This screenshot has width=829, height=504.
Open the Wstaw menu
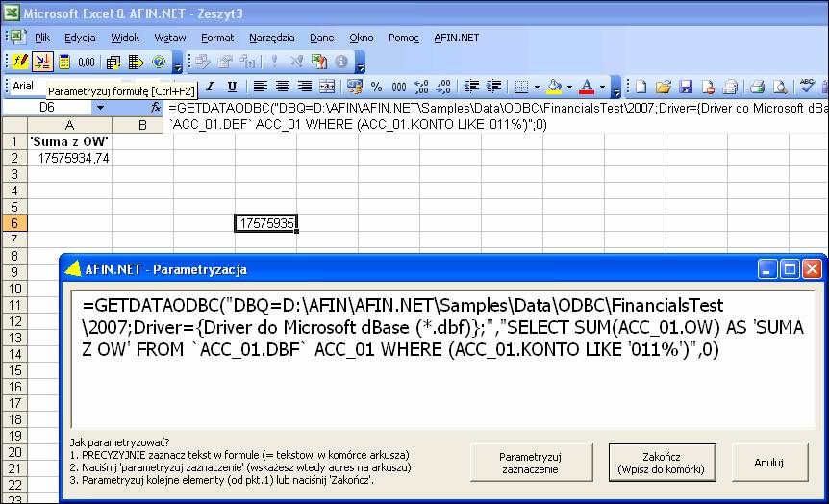click(169, 38)
